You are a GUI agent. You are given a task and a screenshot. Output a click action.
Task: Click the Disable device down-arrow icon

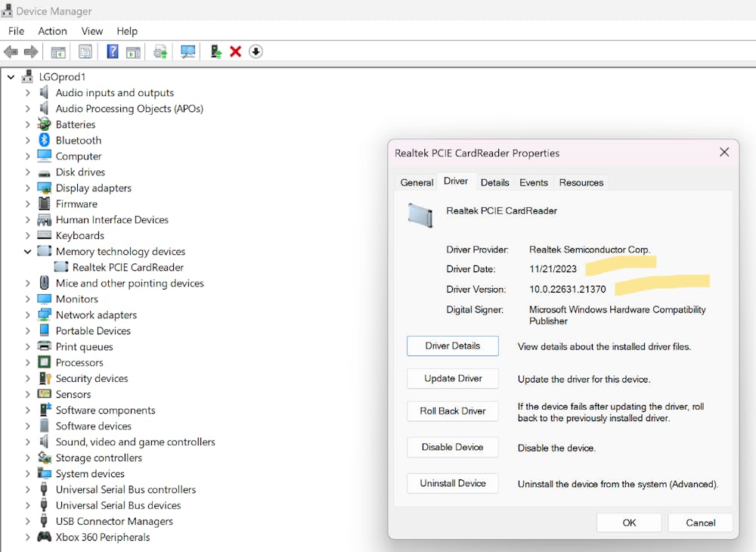(x=255, y=51)
